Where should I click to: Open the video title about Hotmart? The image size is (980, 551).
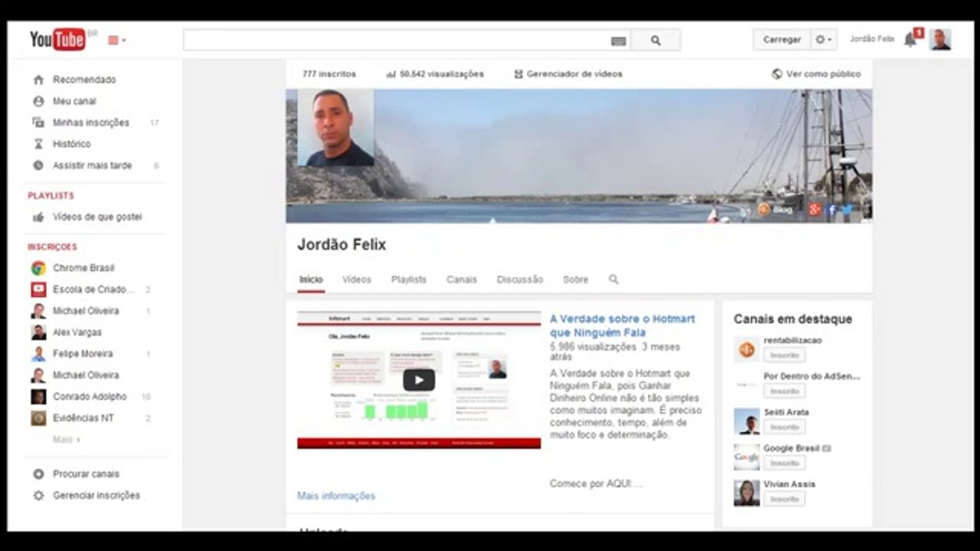pyautogui.click(x=622, y=326)
